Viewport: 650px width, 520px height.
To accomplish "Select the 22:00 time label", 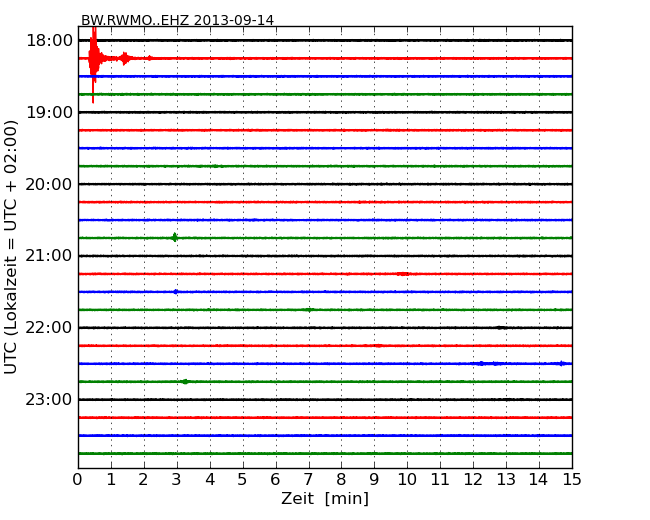I will [49, 328].
